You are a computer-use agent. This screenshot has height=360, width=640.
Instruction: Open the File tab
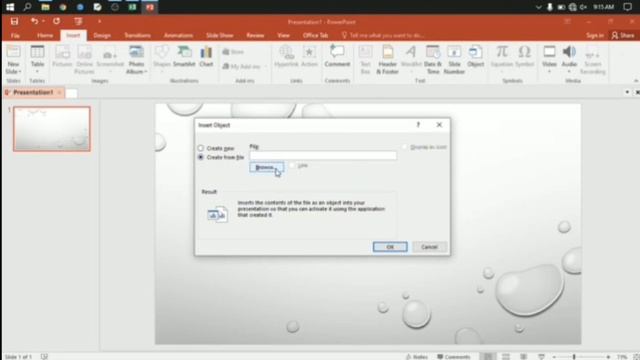15,36
